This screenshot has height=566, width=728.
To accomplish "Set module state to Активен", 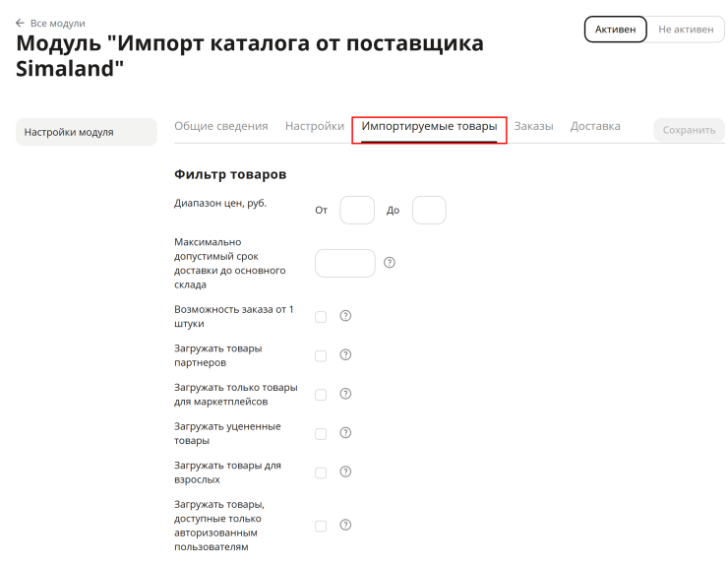I will [615, 30].
